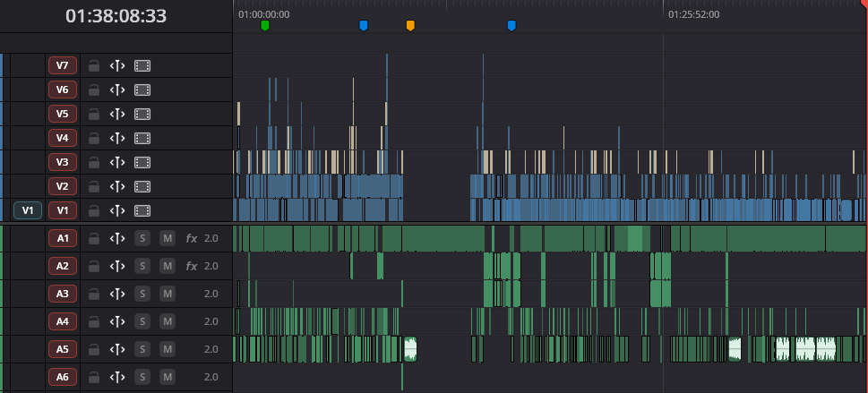
Task: Solo the A1 audio track
Action: click(x=142, y=238)
